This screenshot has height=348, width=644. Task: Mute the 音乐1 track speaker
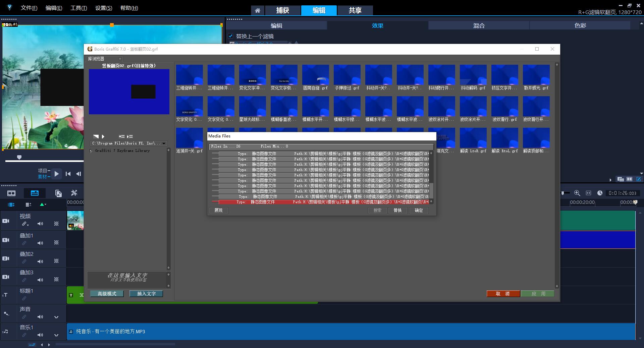(40, 335)
